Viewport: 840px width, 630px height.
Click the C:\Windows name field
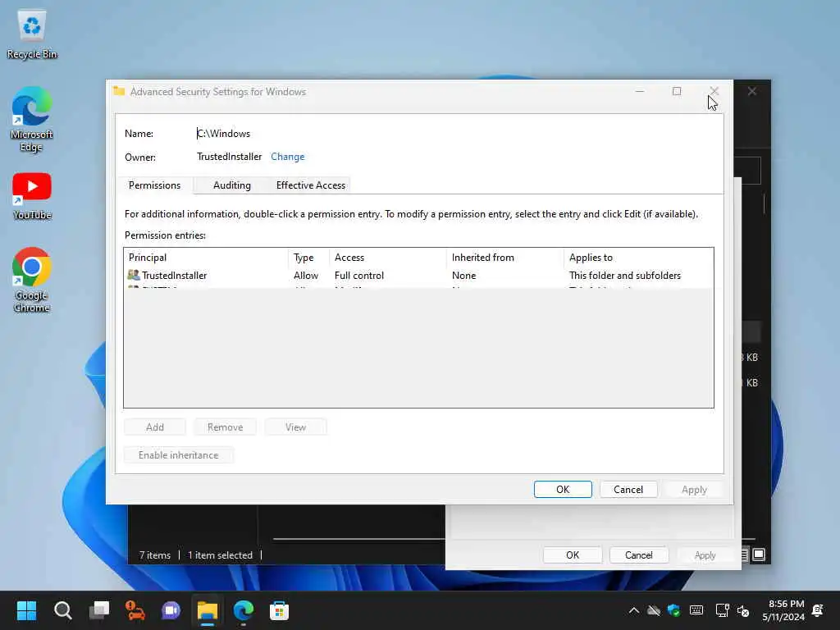click(x=223, y=134)
